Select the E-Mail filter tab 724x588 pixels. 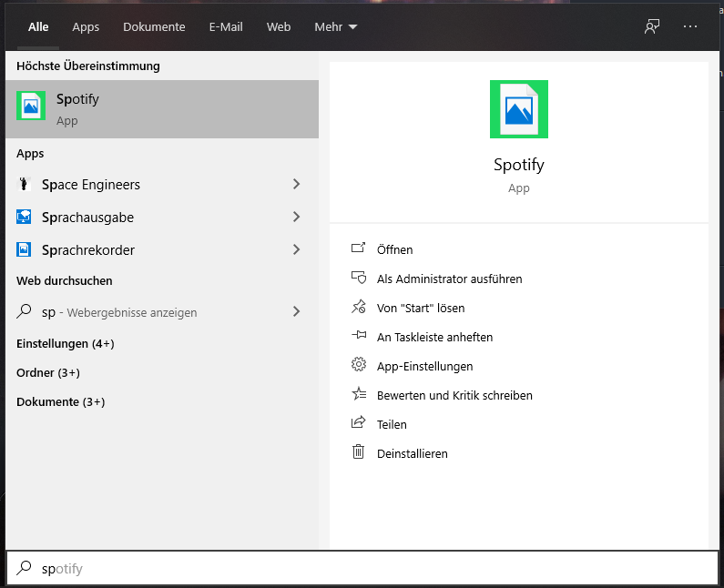[225, 27]
